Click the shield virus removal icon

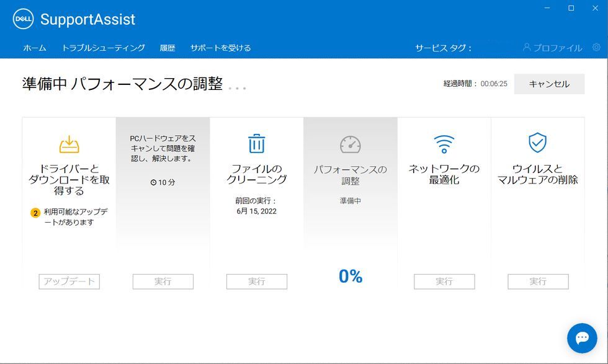point(537,143)
